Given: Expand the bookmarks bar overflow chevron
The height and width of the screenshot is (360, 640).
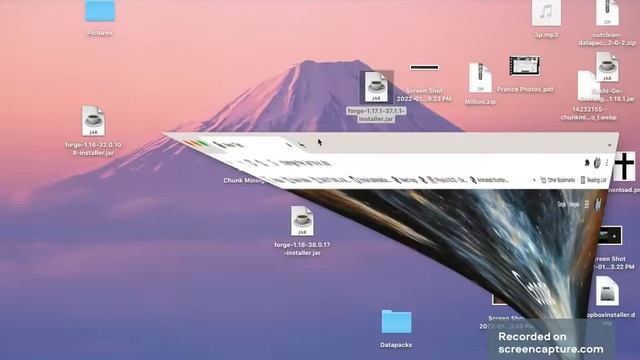Looking at the screenshot, I should pyautogui.click(x=534, y=180).
